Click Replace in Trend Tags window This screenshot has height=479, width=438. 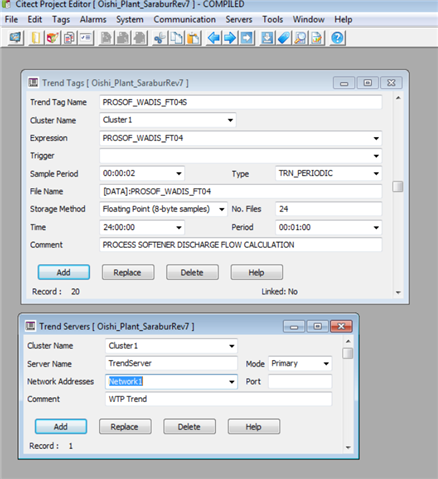coord(128,272)
